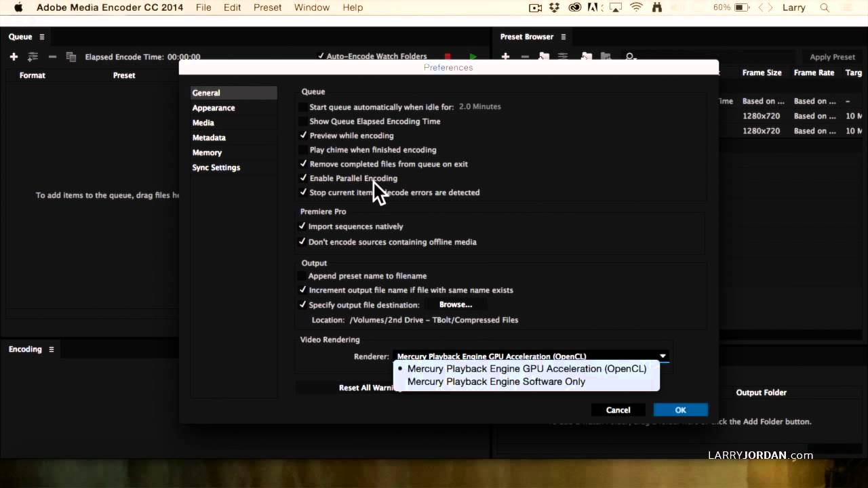Enable Play chime when finished encoding
This screenshot has height=488, width=868.
[x=302, y=150]
